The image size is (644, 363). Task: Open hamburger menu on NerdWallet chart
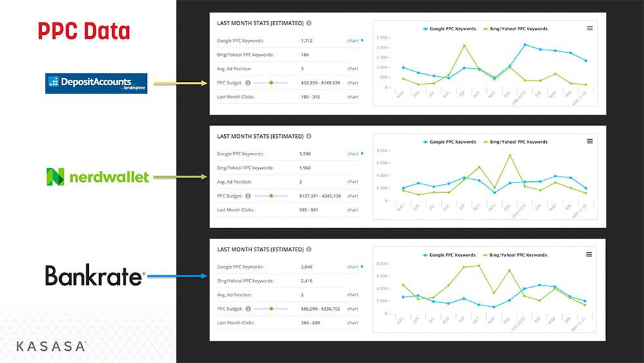pos(590,141)
